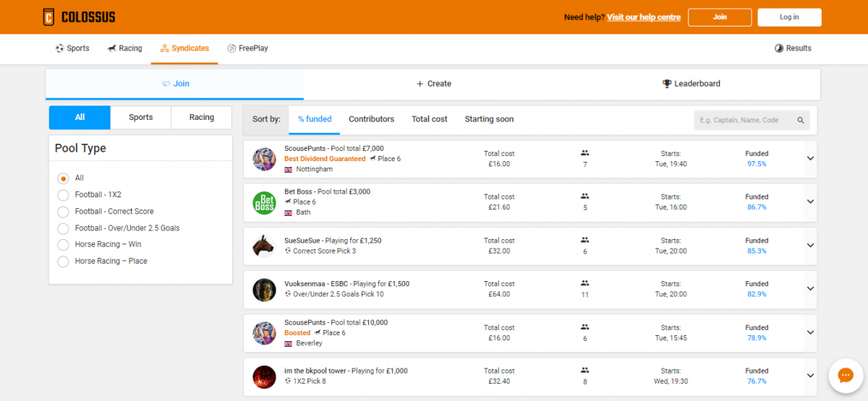Click 97.5% funded value

click(757, 164)
